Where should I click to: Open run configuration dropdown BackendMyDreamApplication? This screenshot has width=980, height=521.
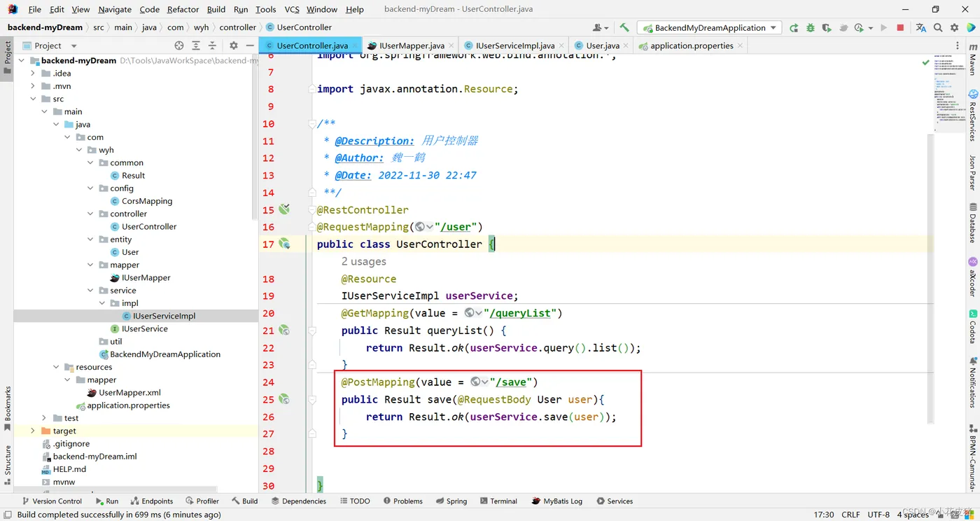click(709, 27)
